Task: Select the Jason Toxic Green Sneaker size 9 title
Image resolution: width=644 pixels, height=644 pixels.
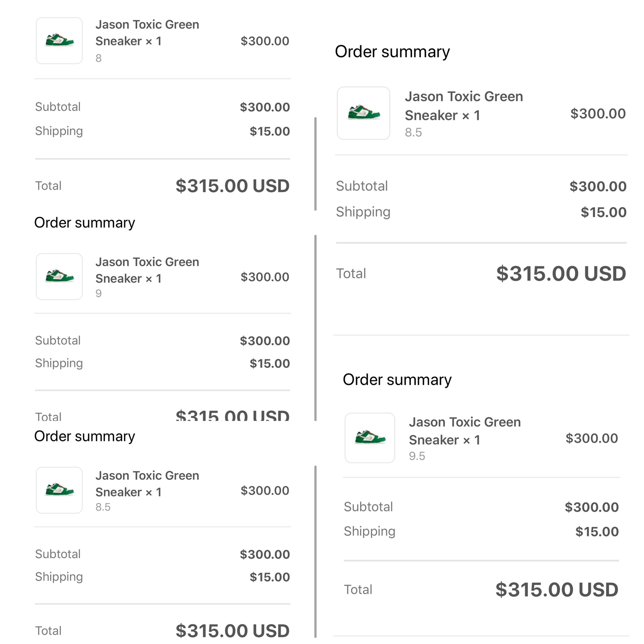Action: [x=147, y=270]
